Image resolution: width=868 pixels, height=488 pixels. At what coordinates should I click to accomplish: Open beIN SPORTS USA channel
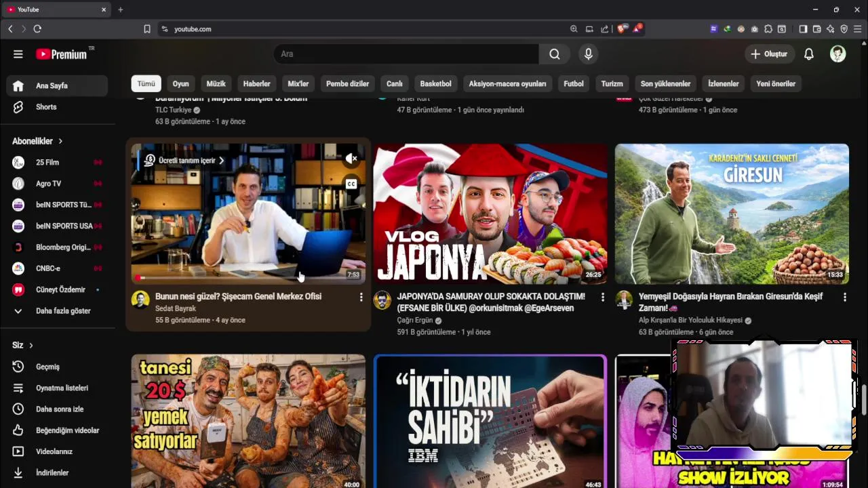(x=57, y=226)
